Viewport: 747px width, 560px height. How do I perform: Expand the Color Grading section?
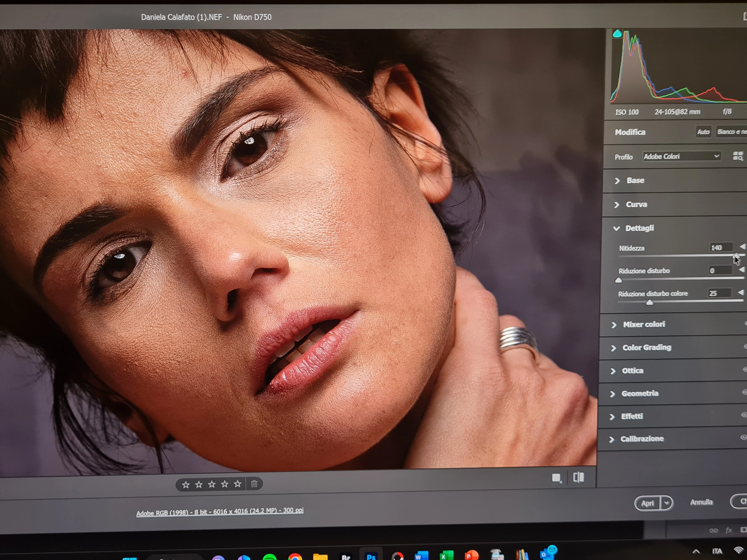tap(646, 347)
